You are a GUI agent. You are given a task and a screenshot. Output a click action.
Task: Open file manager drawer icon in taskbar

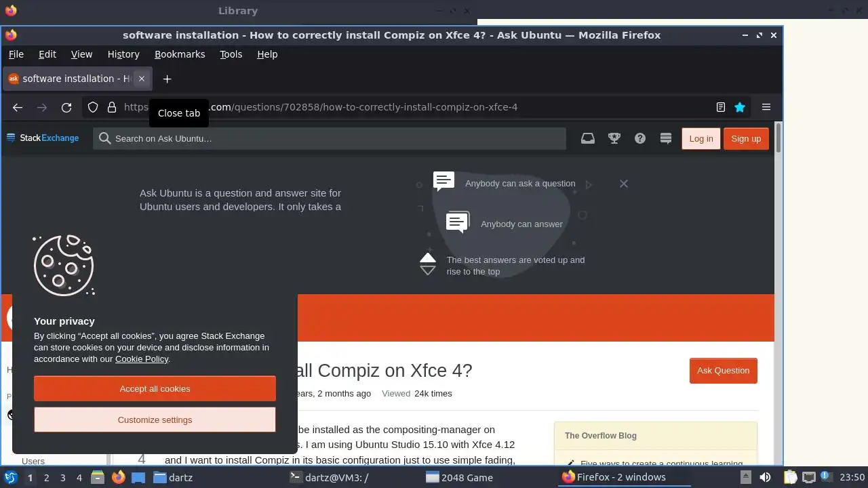pyautogui.click(x=98, y=477)
